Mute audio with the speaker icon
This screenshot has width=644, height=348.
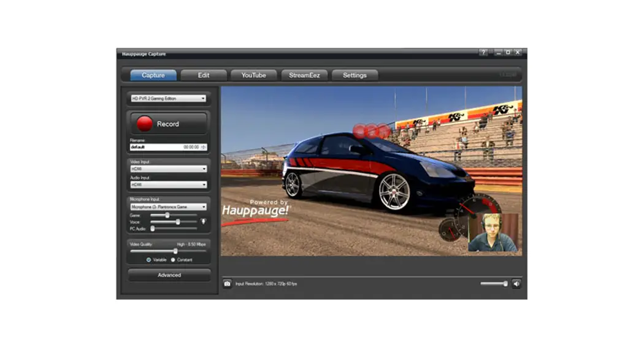point(516,284)
